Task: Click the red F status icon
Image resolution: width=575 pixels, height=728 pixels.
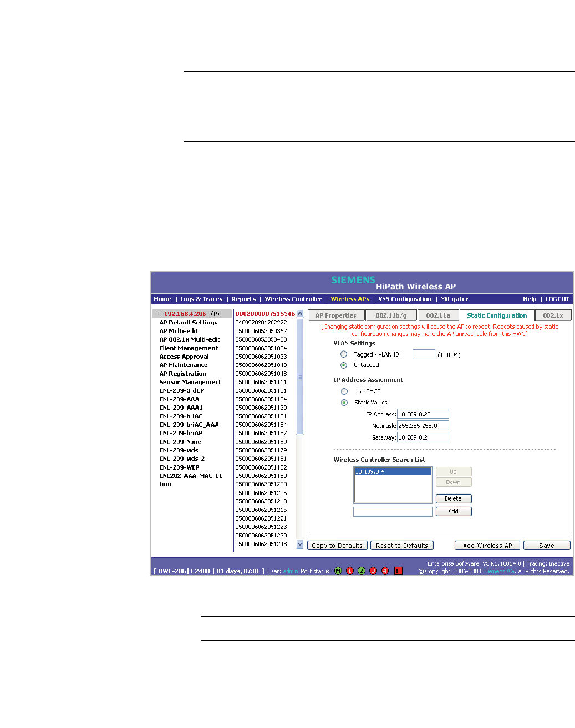Action: click(x=398, y=571)
